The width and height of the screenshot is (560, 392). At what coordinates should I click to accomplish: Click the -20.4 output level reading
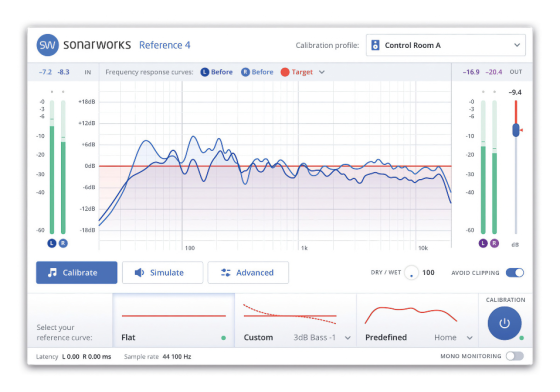pos(494,72)
